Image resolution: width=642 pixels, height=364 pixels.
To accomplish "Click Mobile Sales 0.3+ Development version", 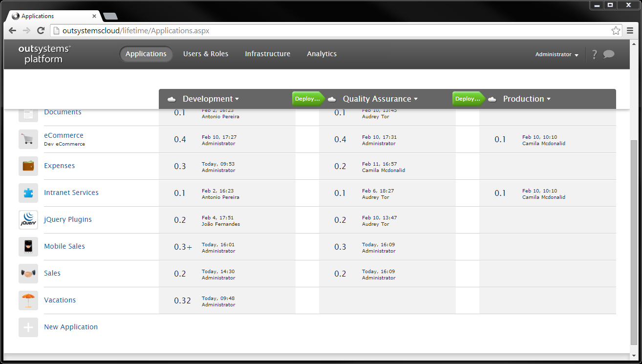I will [183, 247].
